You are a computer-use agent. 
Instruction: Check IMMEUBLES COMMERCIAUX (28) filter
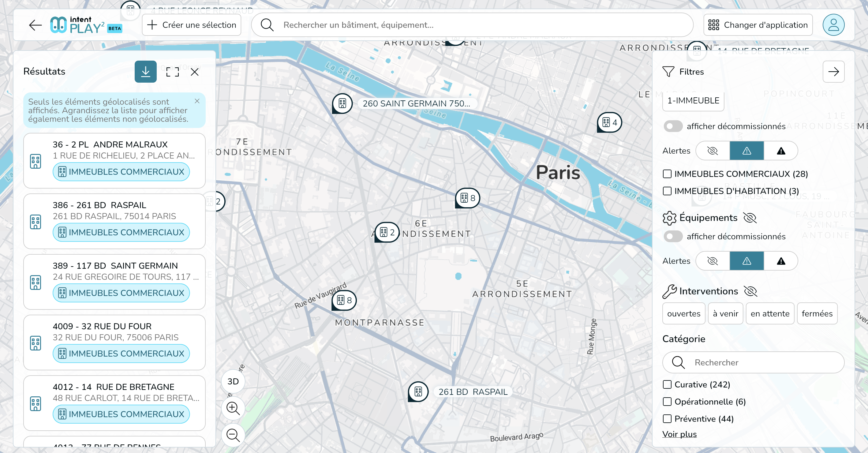(x=667, y=174)
